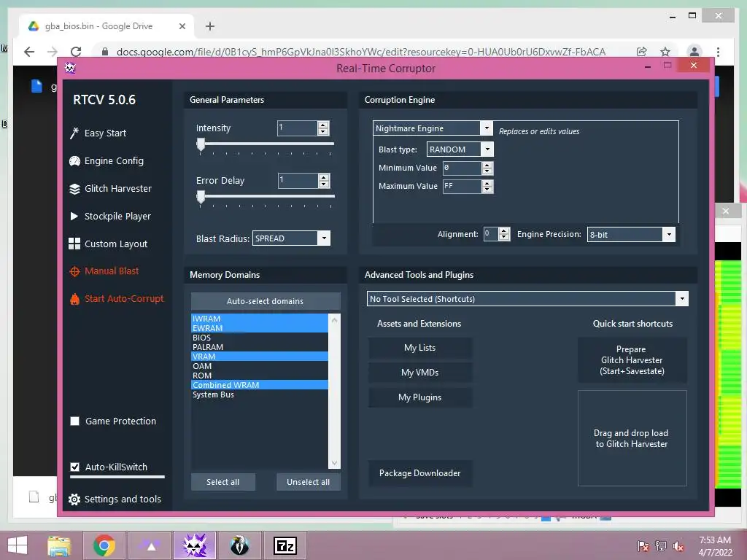Click the Action Center flag tray icon
The image size is (747, 560).
[x=643, y=546]
